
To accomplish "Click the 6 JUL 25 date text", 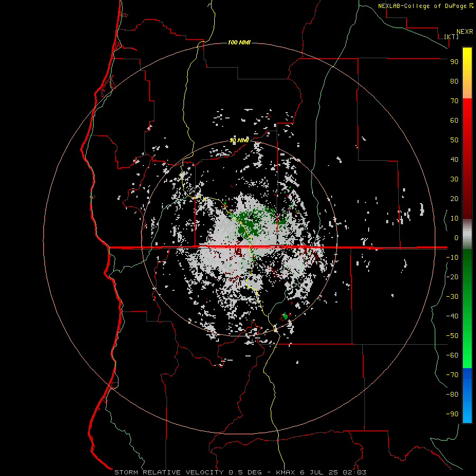I will [x=319, y=472].
